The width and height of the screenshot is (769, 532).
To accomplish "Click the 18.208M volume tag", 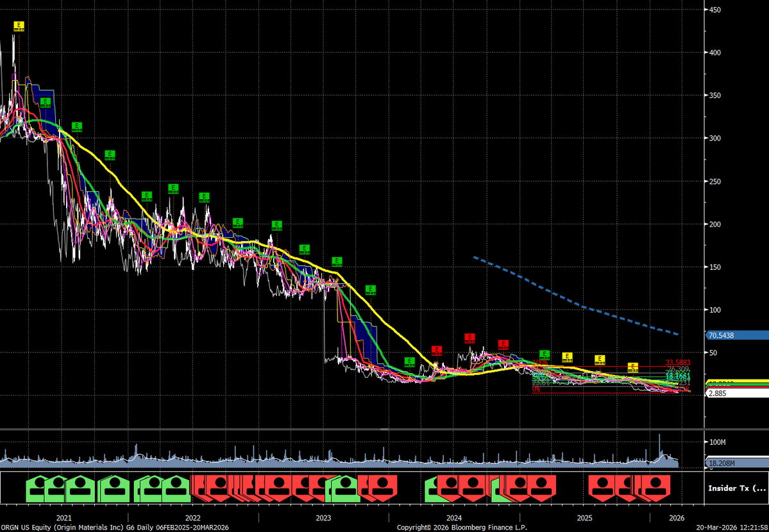I will pos(737,463).
